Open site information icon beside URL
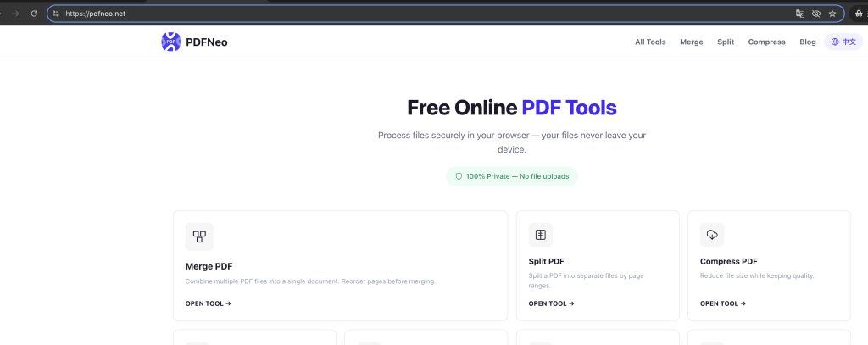 (x=55, y=14)
